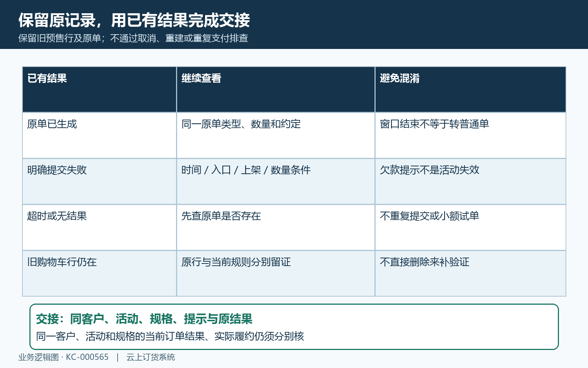Click the green heading 交接：同客户、活动、规格、提示与原结果
This screenshot has height=368, width=588.
coord(144,319)
